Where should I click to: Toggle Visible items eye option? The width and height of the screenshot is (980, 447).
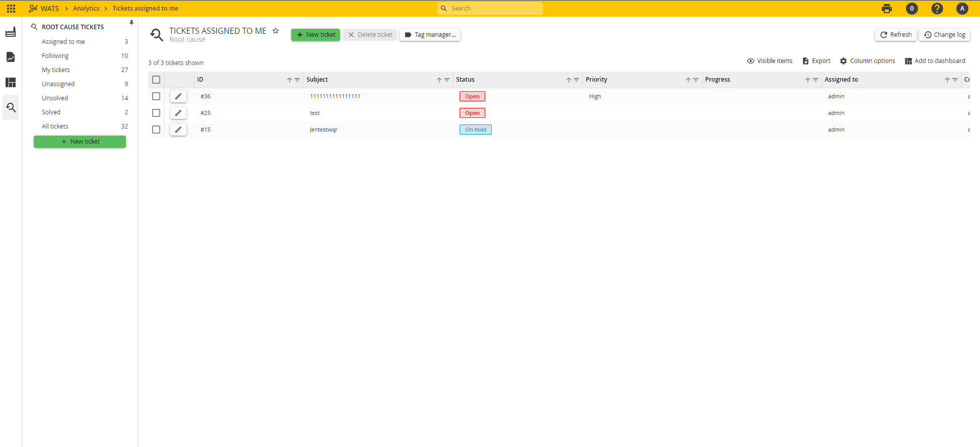[x=769, y=61]
